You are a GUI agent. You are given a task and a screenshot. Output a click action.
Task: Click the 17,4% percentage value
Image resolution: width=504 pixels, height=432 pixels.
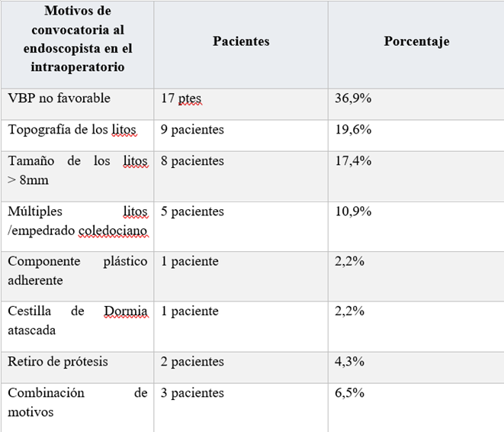pos(353,161)
